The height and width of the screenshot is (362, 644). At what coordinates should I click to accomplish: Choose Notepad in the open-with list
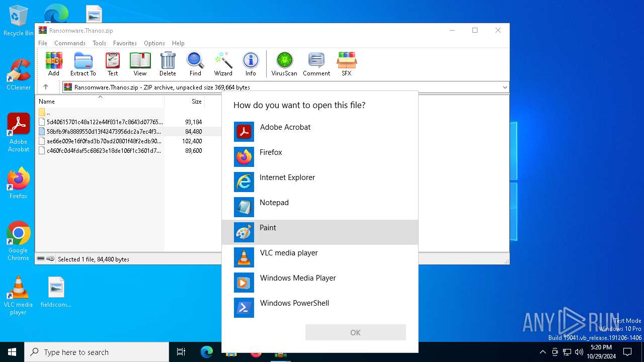[x=320, y=207]
